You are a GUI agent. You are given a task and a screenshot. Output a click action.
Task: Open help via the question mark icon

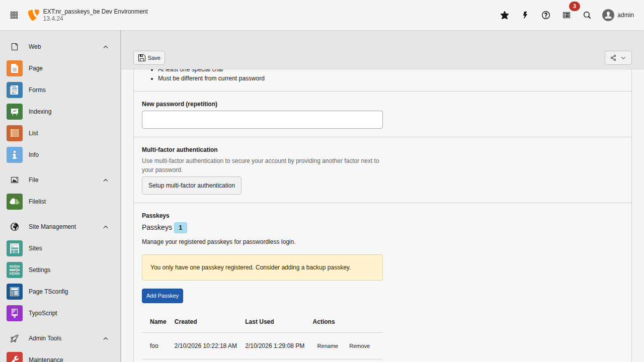(x=546, y=15)
